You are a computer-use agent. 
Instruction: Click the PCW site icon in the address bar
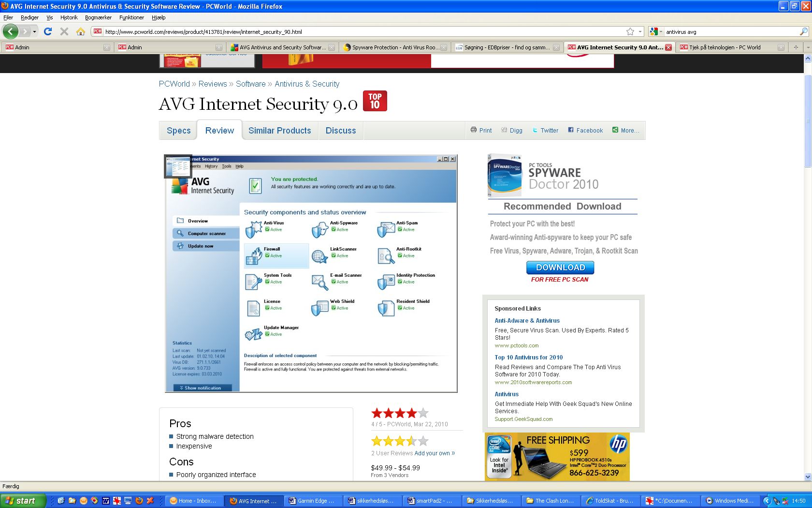click(x=98, y=31)
